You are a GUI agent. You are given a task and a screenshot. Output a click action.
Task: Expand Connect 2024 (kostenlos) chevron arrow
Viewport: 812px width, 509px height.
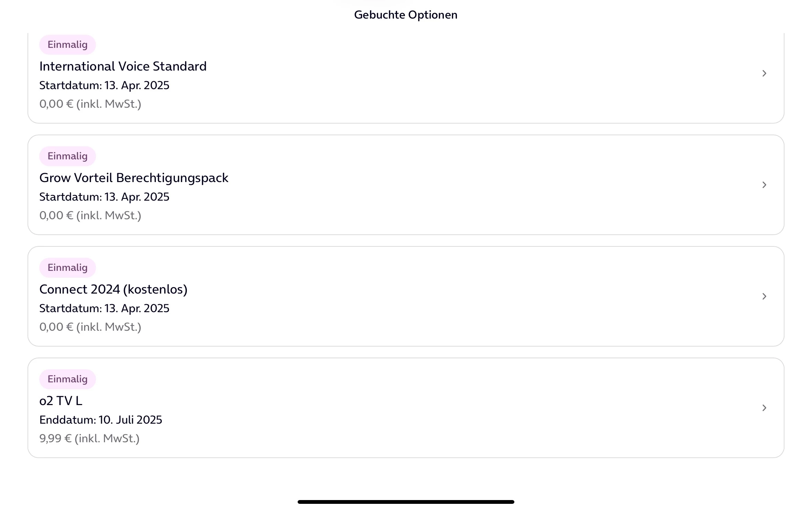click(764, 296)
